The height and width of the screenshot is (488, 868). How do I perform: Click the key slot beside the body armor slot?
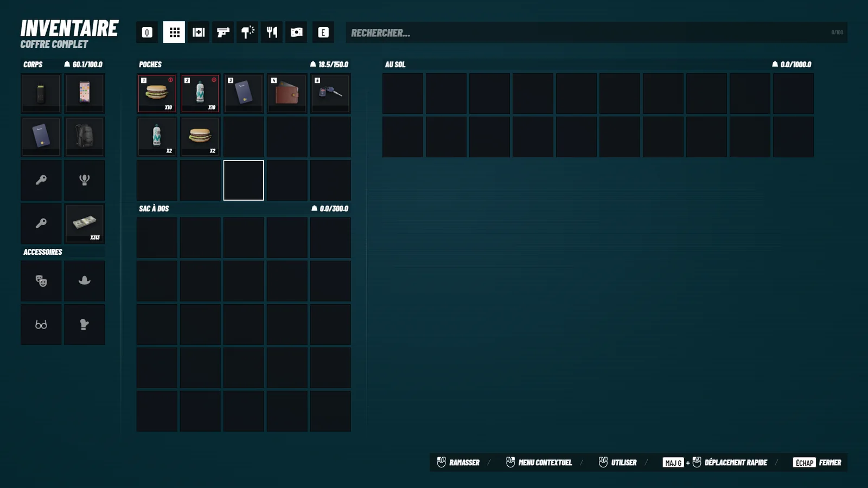pyautogui.click(x=41, y=180)
